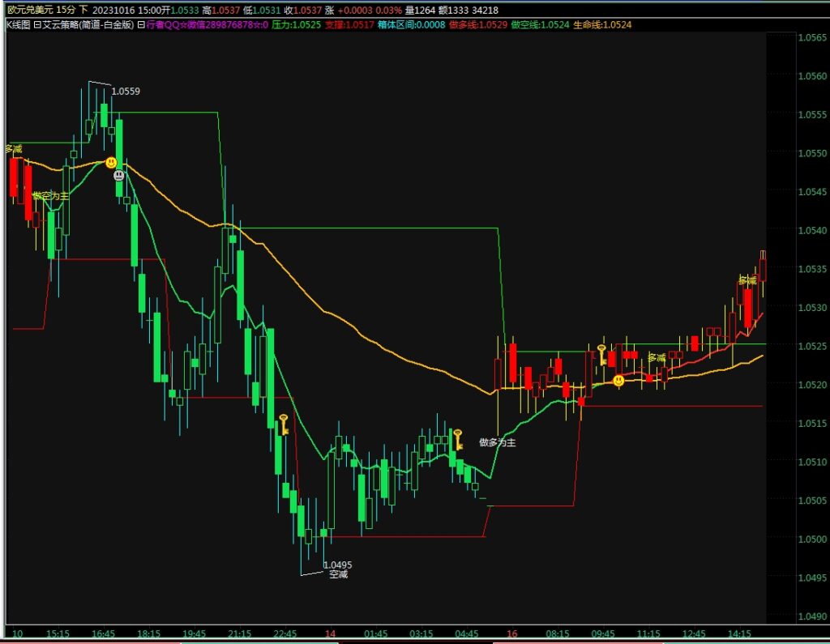
Task: Select the orange 生命线:1.0524 legend entry
Action: [x=602, y=25]
